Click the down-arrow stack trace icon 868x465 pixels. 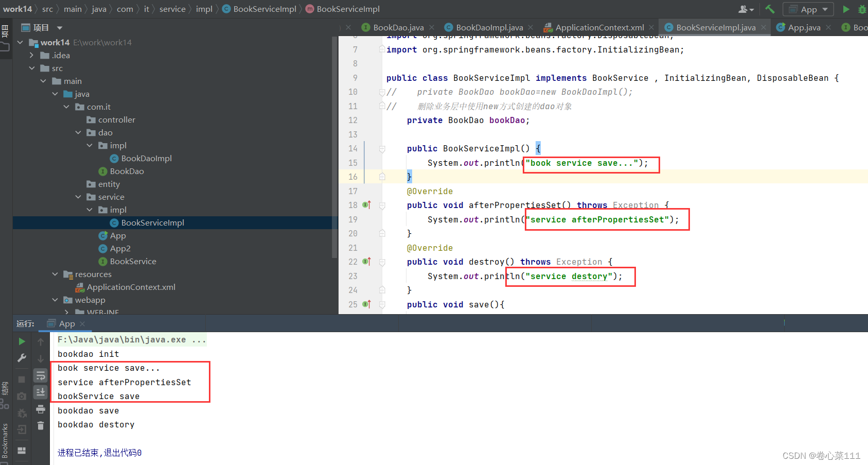[x=41, y=358]
